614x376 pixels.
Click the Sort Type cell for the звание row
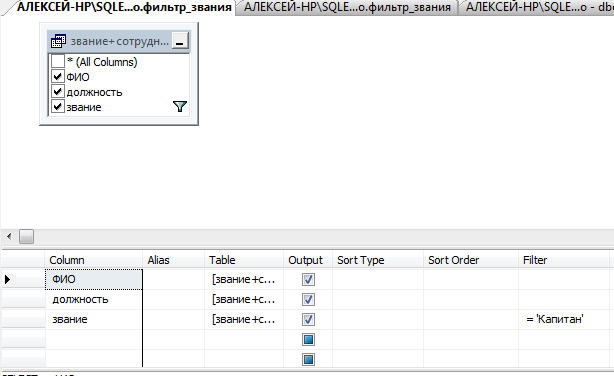378,320
